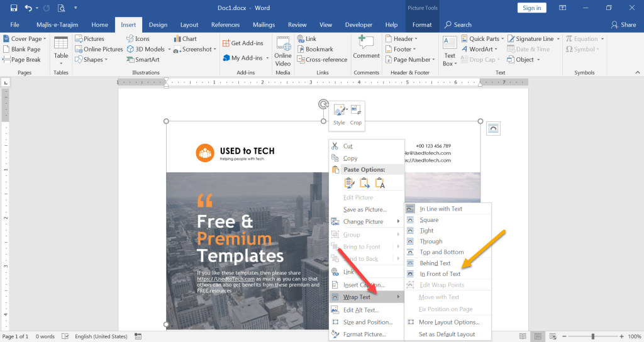Expand the Cover Page dropdown

(45, 38)
